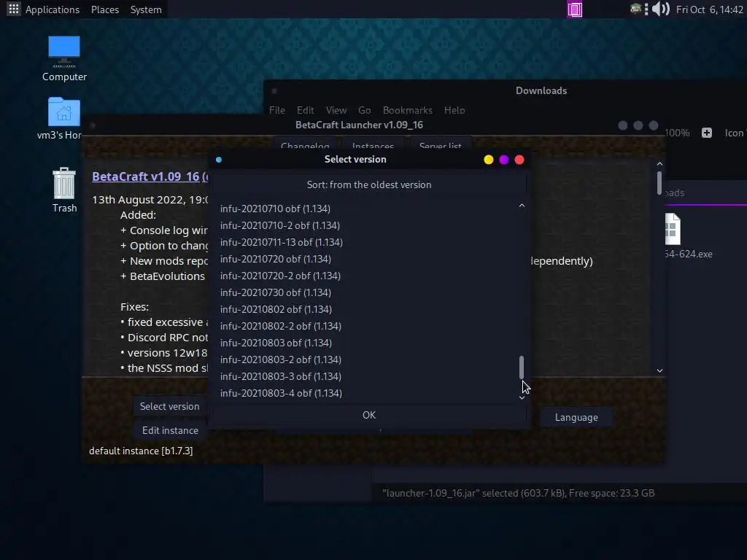Open the volume speaker icon in system tray
This screenshot has width=747, height=560.
(x=661, y=9)
